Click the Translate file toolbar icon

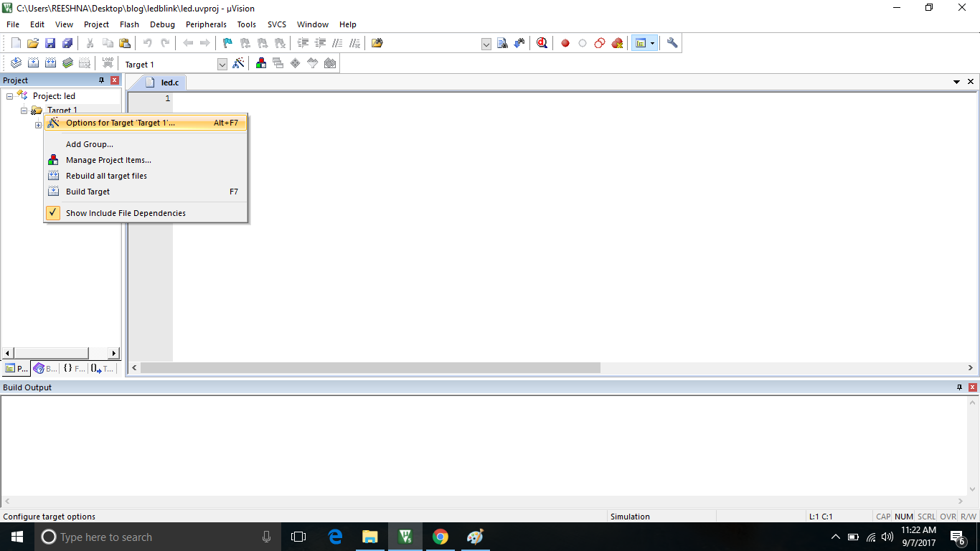(x=16, y=63)
